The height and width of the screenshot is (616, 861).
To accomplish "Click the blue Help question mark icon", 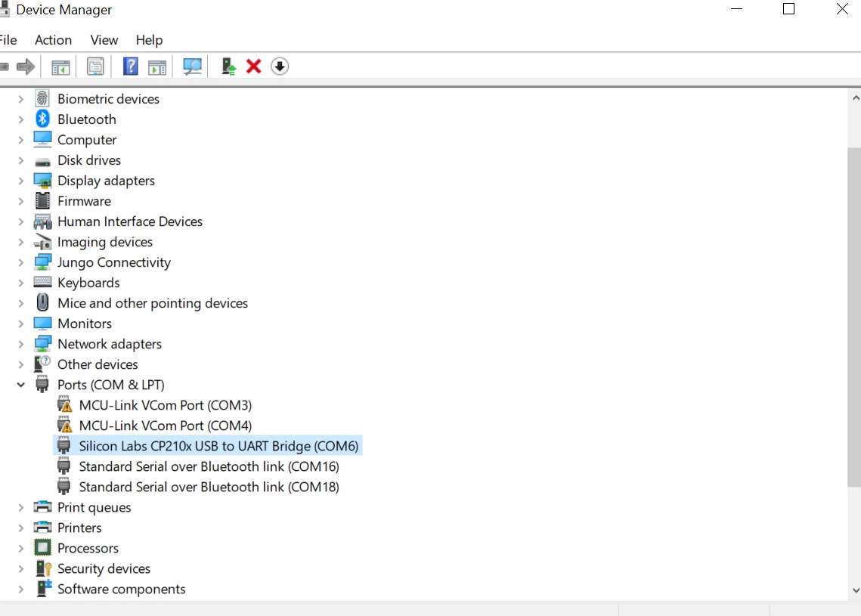I will 130,67.
